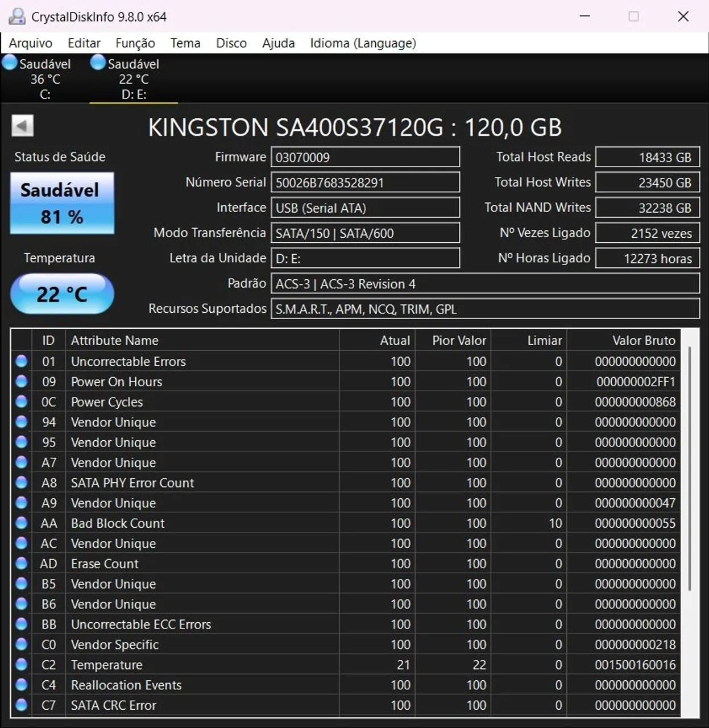Viewport: 709px width, 728px height.
Task: Open the Editar menu
Action: (84, 43)
